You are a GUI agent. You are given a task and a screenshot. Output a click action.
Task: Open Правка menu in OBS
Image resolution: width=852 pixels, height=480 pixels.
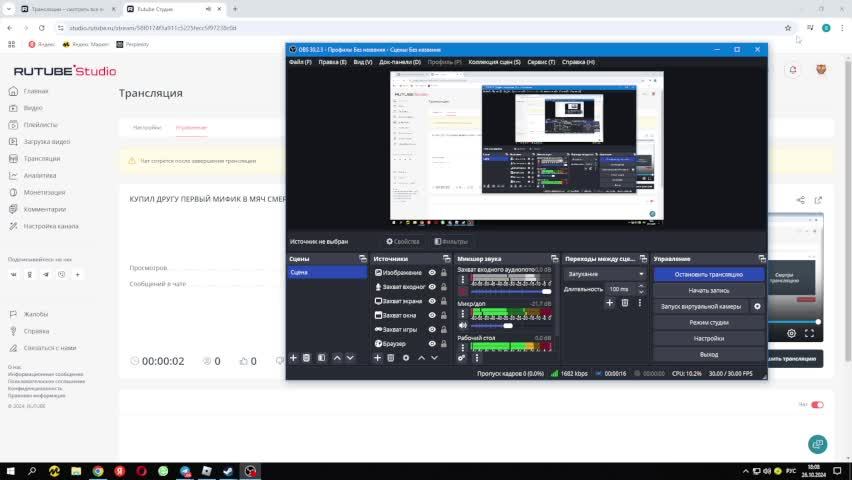point(332,62)
